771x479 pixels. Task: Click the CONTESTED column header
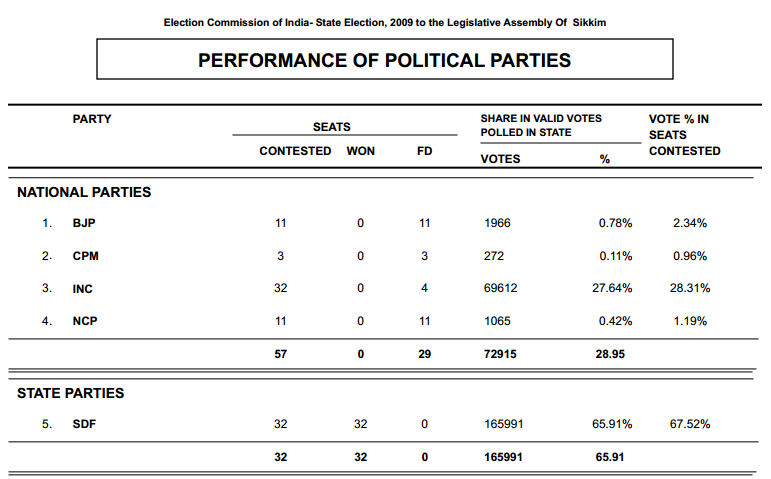(x=295, y=151)
